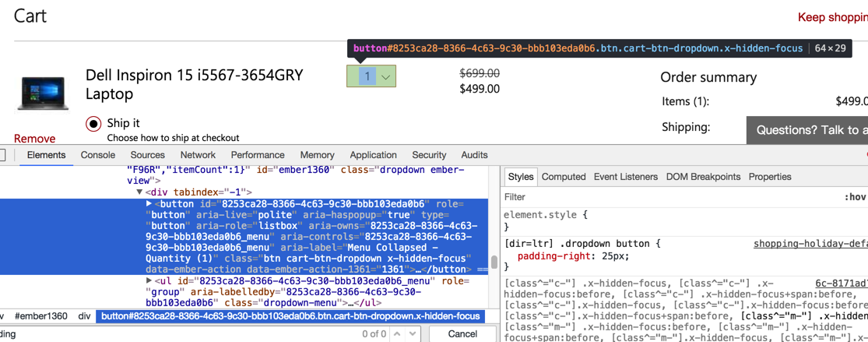Switch to the Elements tab

(47, 155)
